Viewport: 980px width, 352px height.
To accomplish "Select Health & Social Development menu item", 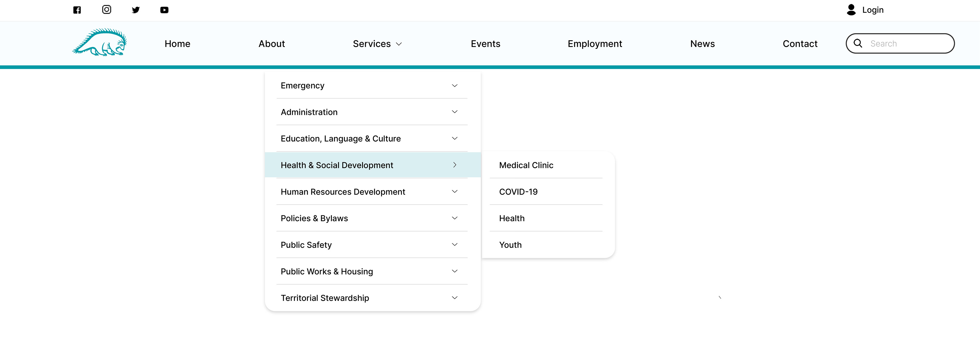I will tap(337, 165).
